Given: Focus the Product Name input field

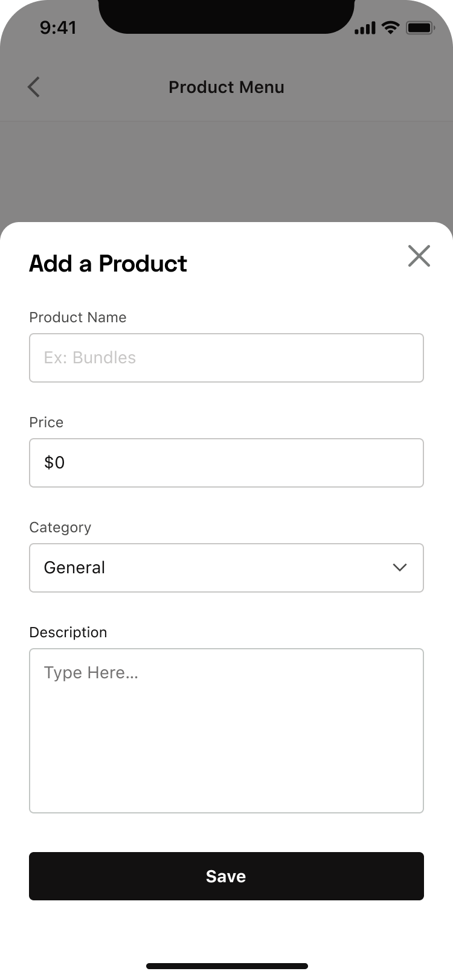Looking at the screenshot, I should [226, 358].
